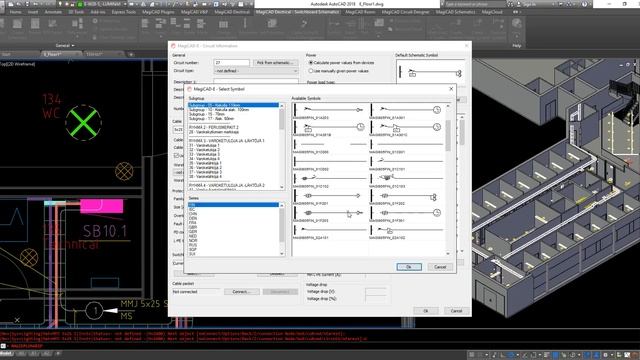Select Use manually given power values
This screenshot has height=360, width=640.
[339, 71]
